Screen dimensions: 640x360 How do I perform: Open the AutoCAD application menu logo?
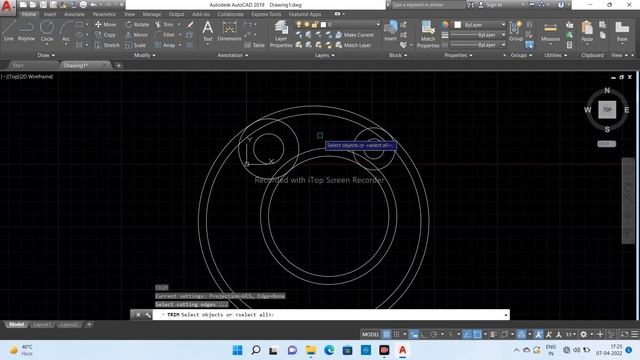[7, 7]
